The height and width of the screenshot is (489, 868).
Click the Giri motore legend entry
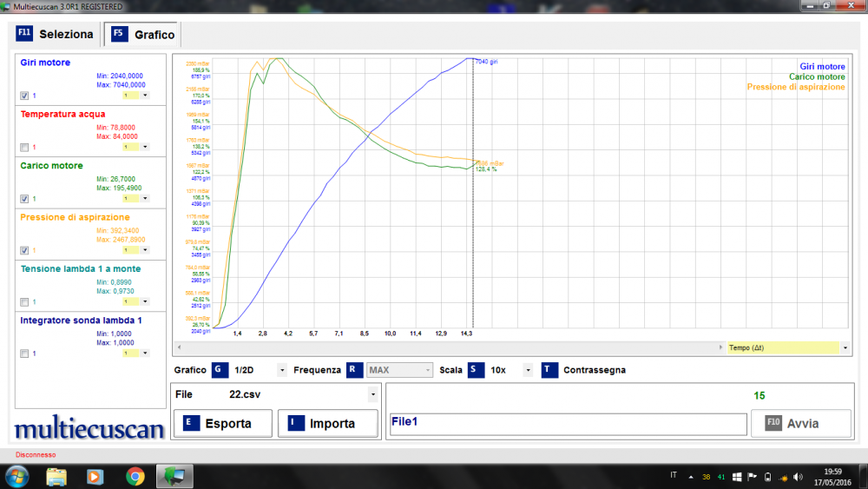(x=822, y=67)
